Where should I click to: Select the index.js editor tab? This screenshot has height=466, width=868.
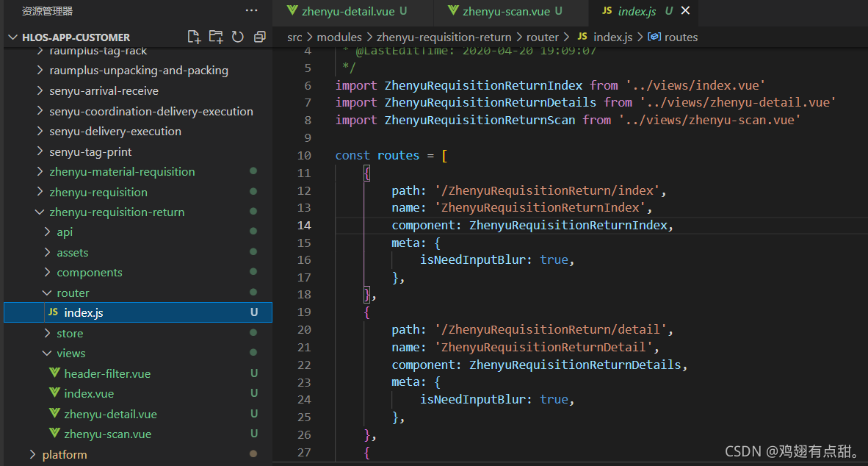tap(637, 11)
